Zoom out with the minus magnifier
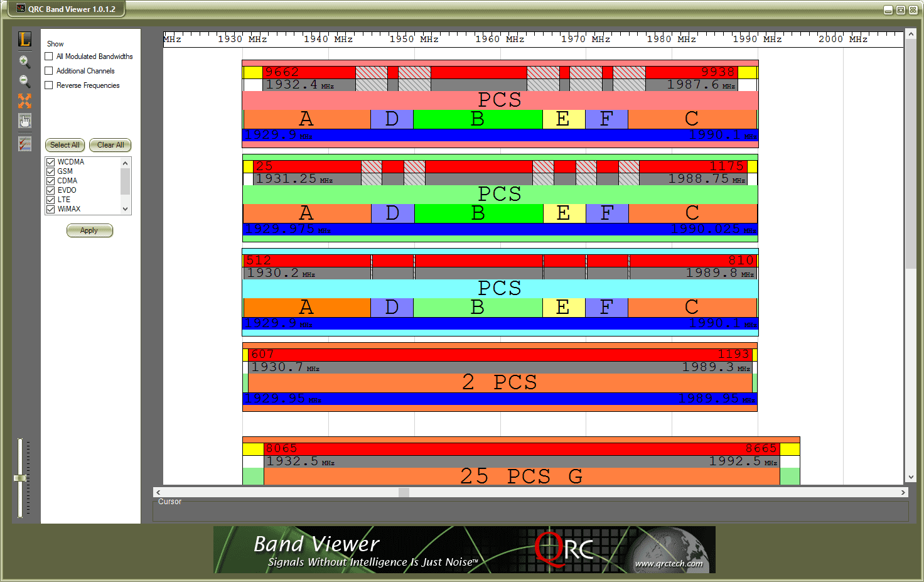Screen dimensions: 924x582 tap(24, 81)
